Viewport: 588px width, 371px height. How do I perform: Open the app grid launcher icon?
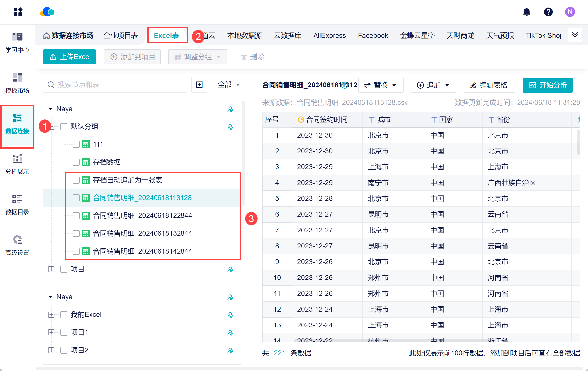click(x=18, y=12)
